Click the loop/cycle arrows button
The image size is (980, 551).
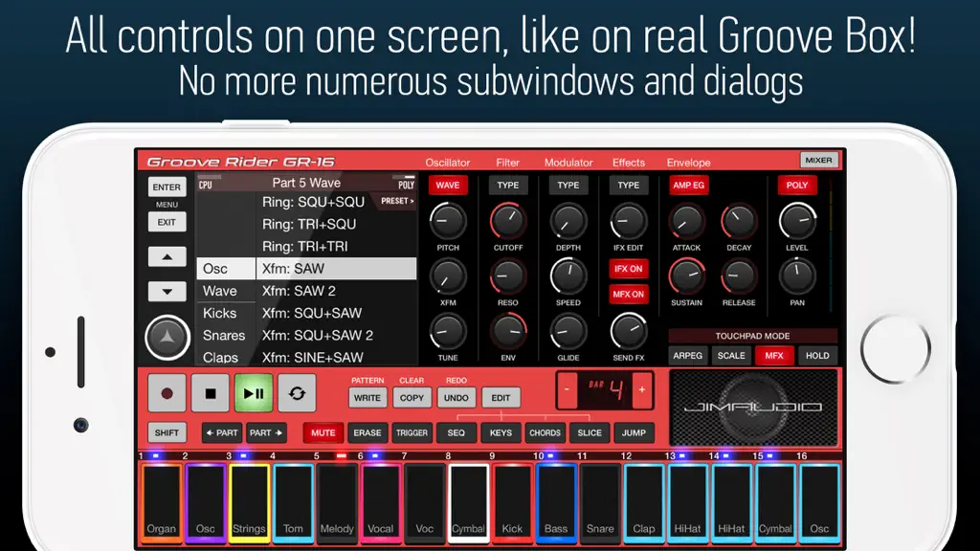click(297, 393)
